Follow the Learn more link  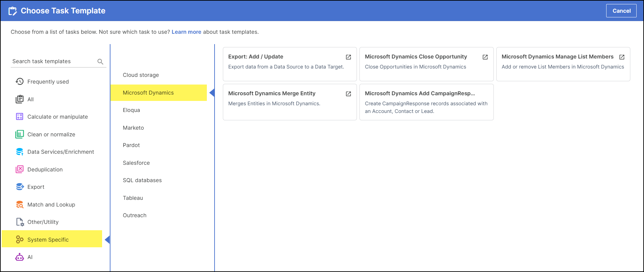[186, 32]
